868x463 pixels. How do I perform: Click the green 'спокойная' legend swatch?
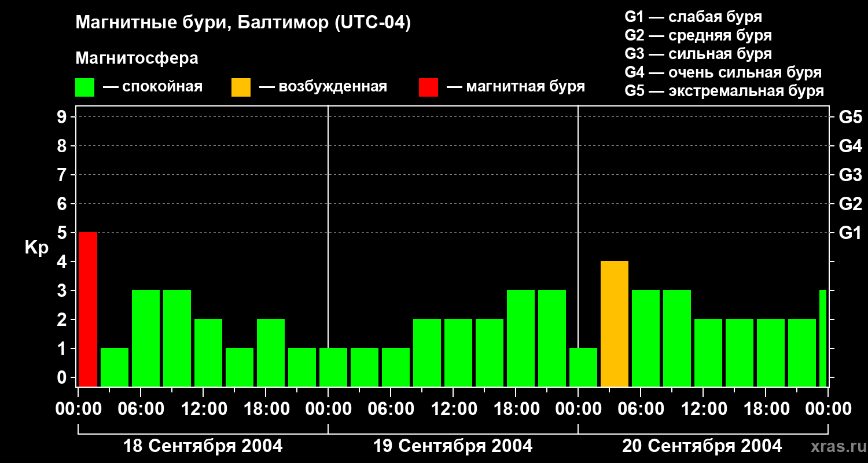(x=84, y=87)
